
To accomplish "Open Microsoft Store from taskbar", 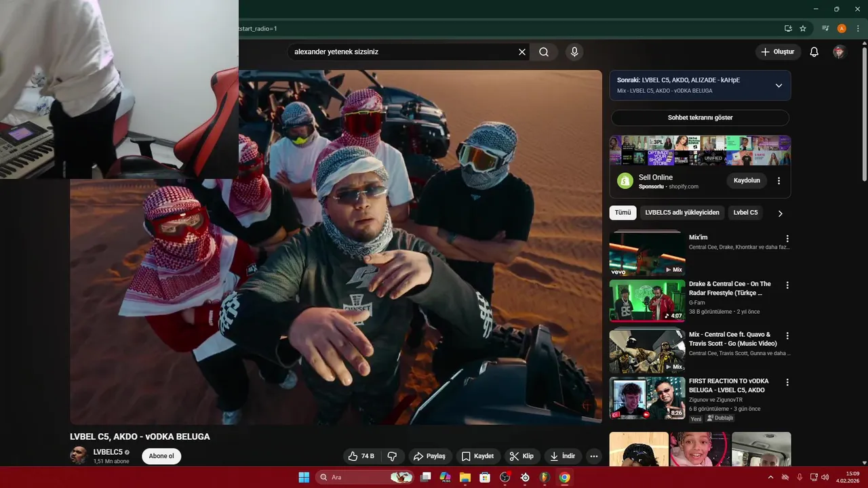I will 485,477.
